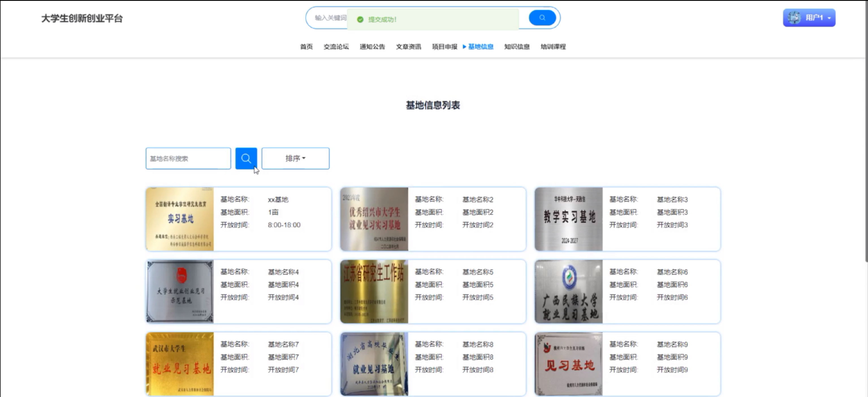Open the xx基地 plaque thumbnail
Viewport: 868px width, 397px height.
click(x=180, y=219)
